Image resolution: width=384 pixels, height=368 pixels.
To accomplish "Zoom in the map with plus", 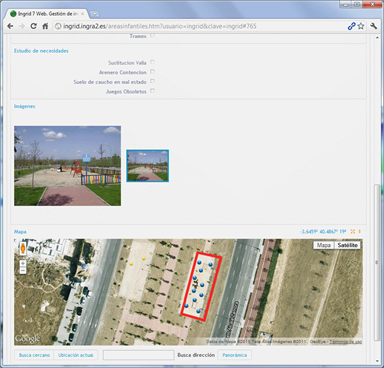I will coord(23,263).
